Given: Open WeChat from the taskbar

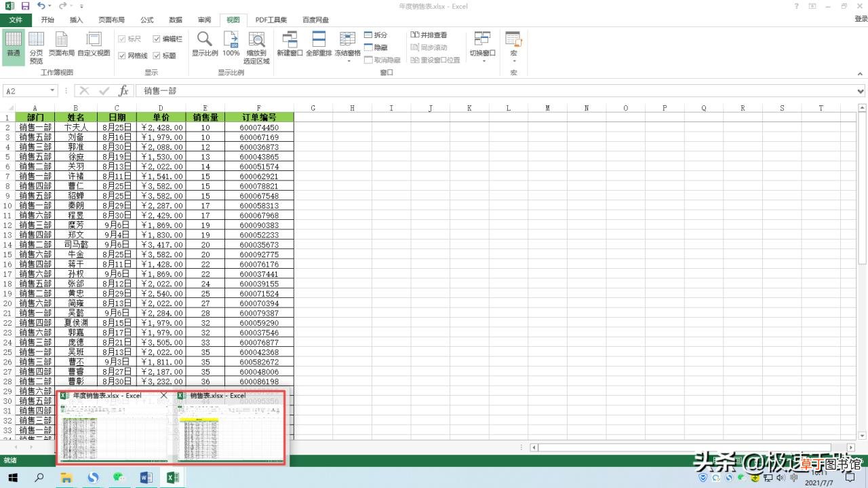Looking at the screenshot, I should [120, 478].
